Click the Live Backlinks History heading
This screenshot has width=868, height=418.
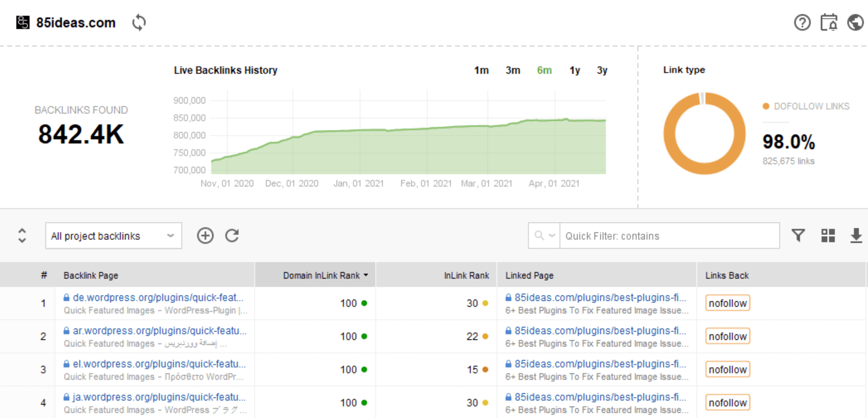pyautogui.click(x=226, y=70)
